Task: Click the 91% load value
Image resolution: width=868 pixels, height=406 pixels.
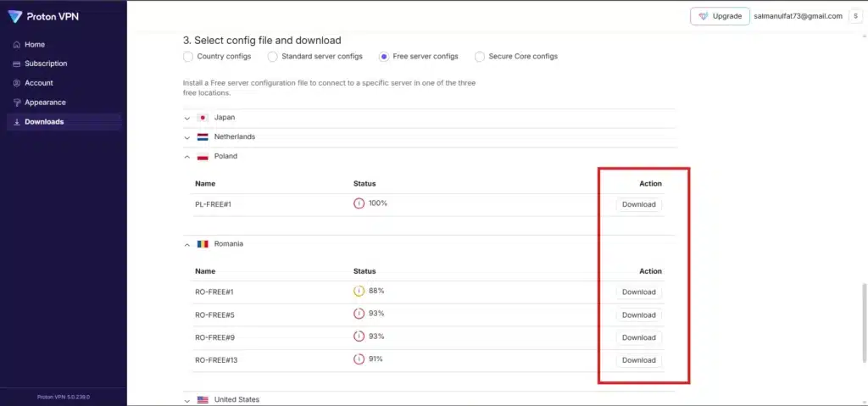Action: tap(376, 359)
